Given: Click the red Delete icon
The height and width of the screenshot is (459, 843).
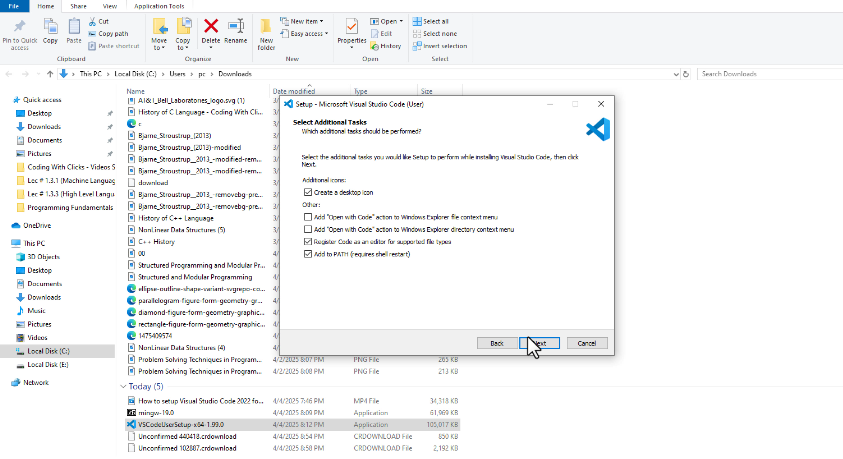Looking at the screenshot, I should click(x=211, y=26).
